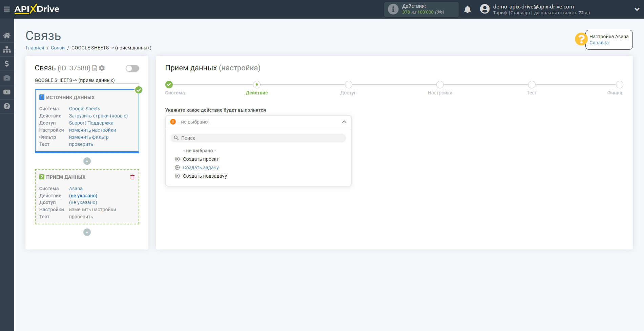Click the user avatar icon
Viewport: 644px width, 331px height.
[x=485, y=9]
